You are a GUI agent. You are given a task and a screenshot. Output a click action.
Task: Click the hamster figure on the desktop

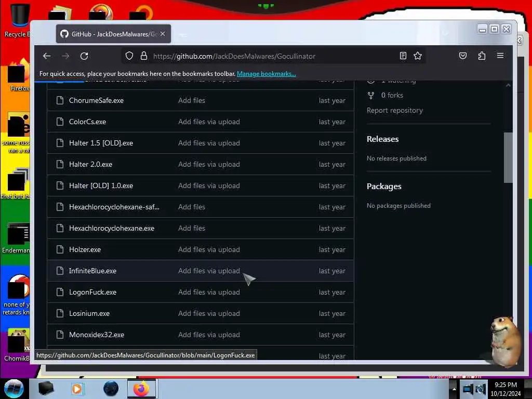[505, 341]
